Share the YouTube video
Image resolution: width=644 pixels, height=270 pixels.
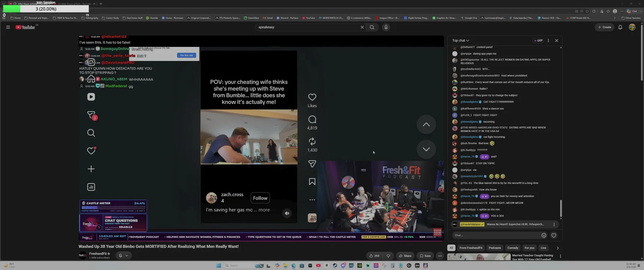pos(405,256)
